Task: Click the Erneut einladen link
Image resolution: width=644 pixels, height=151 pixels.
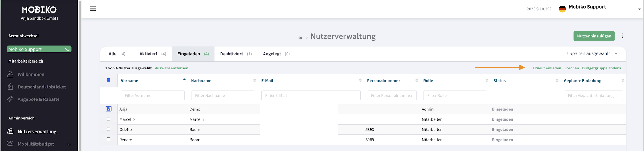Action: click(547, 68)
